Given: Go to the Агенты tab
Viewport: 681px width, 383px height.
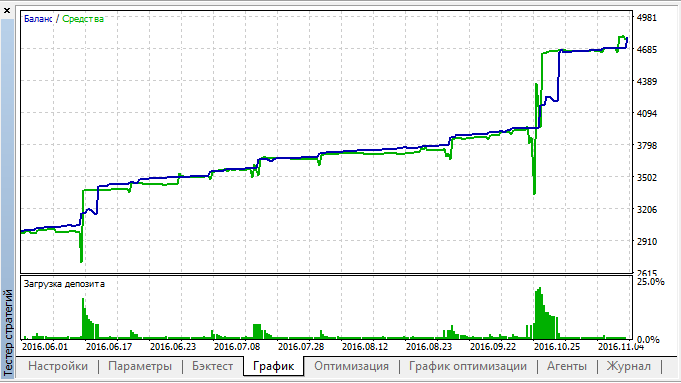Looking at the screenshot, I should pyautogui.click(x=567, y=366).
